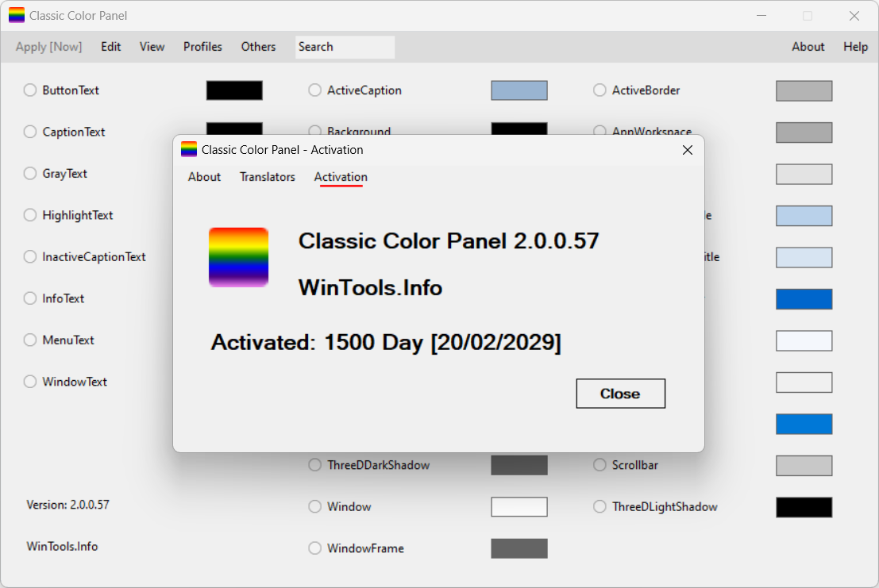Open the Help menu
The height and width of the screenshot is (588, 879).
(855, 47)
